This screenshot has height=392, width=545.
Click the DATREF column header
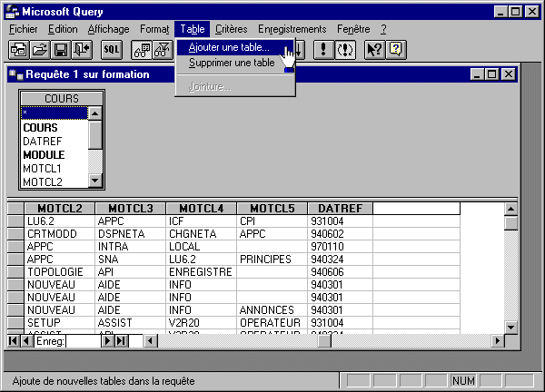pyautogui.click(x=341, y=209)
